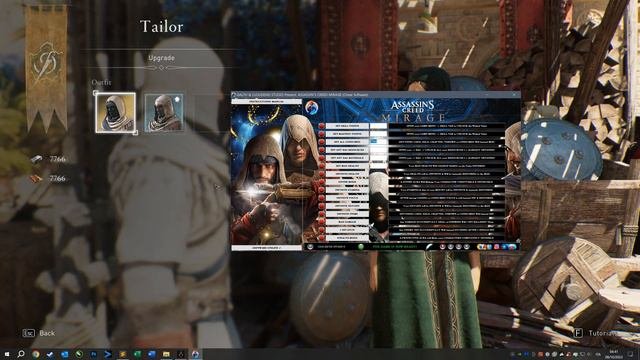640x360 pixels.
Task: Click the Instagram icon in the trainer footer
Action: pos(497,247)
